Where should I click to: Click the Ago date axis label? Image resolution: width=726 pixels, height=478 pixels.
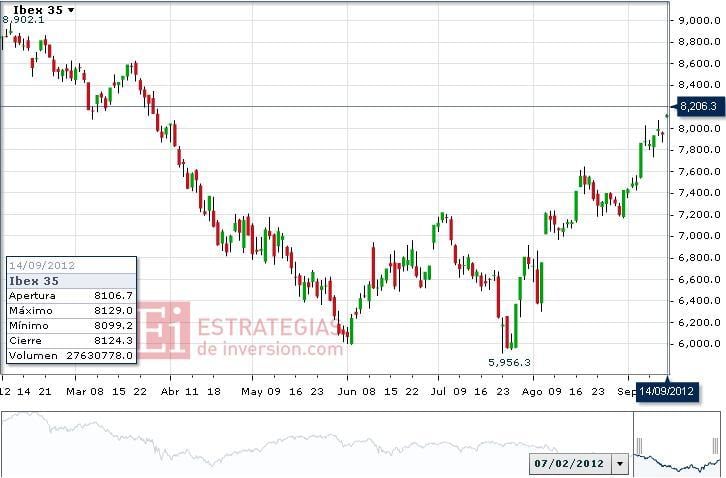tap(532, 392)
